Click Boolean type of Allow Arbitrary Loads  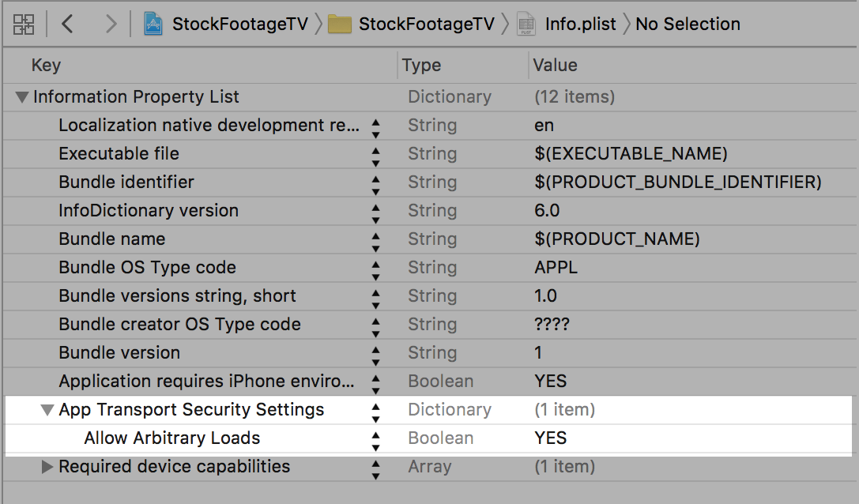(x=441, y=438)
